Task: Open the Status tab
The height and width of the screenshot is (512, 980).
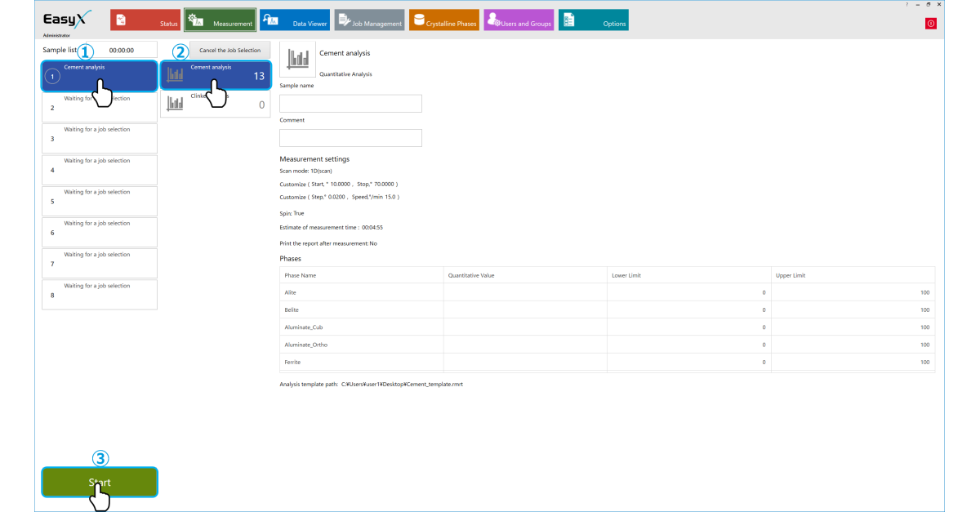Action: coord(145,20)
